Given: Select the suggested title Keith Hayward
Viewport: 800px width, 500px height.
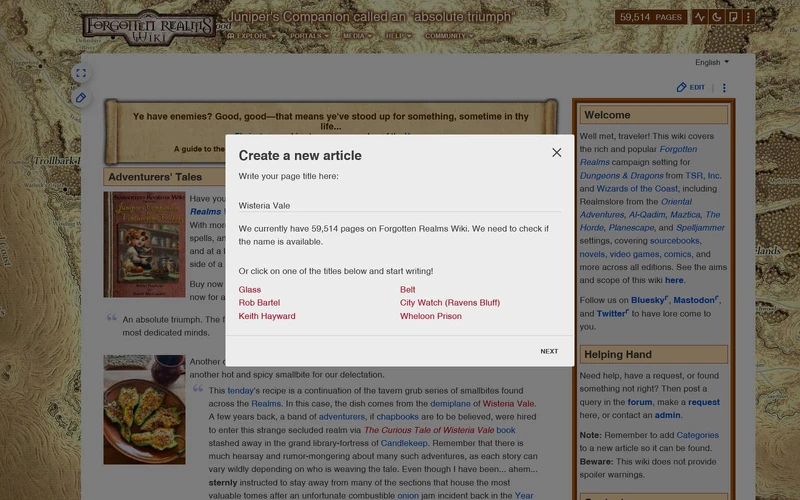Looking at the screenshot, I should pos(267,316).
